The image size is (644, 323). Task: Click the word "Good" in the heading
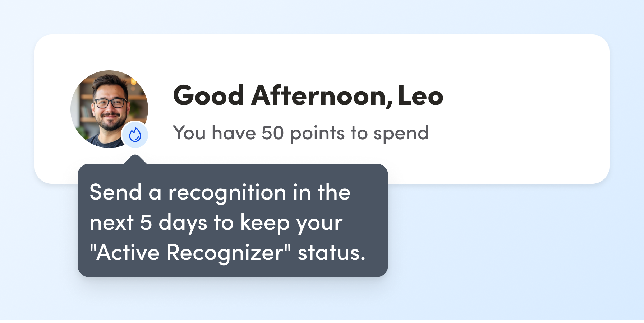[x=209, y=95]
